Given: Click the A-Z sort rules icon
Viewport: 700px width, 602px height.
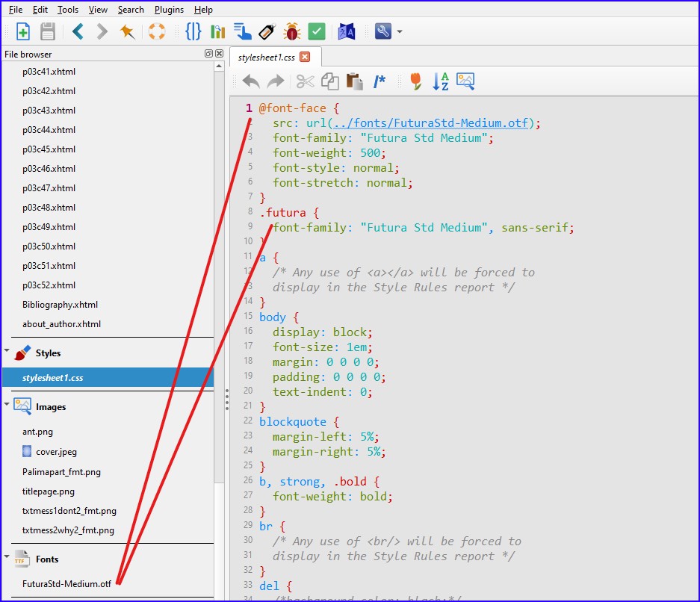Looking at the screenshot, I should tap(441, 81).
